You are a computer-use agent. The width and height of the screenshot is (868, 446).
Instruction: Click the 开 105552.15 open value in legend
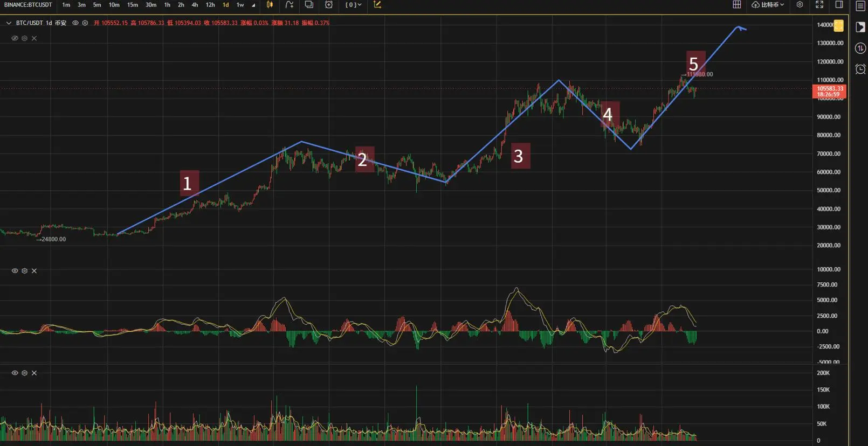click(111, 23)
